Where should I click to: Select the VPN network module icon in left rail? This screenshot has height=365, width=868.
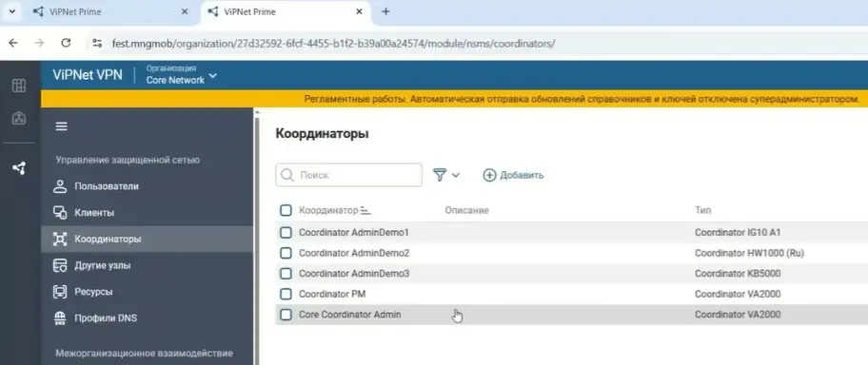[x=19, y=167]
